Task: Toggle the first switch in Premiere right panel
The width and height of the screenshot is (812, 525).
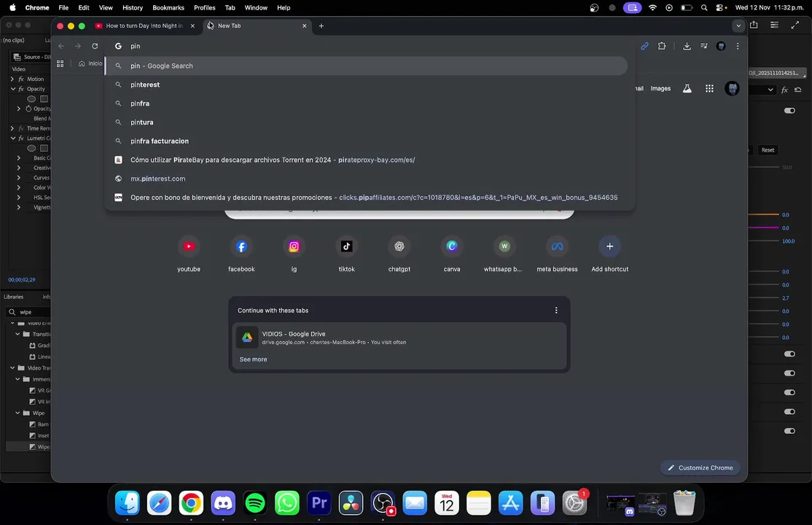Action: (789, 110)
